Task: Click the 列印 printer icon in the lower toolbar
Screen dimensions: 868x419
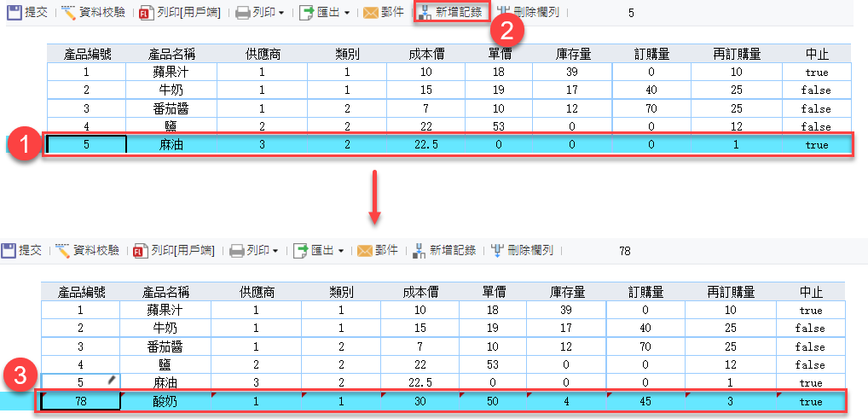Action: 237,252
